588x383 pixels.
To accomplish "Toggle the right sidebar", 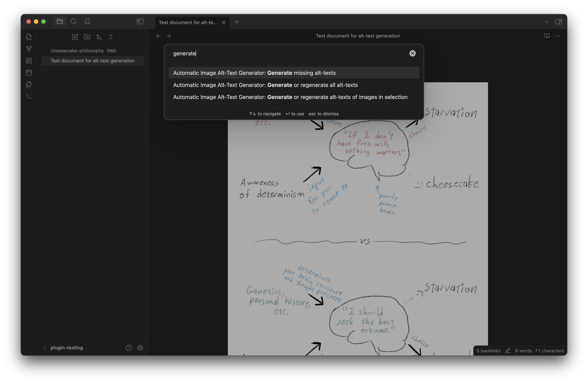I will coord(558,22).
